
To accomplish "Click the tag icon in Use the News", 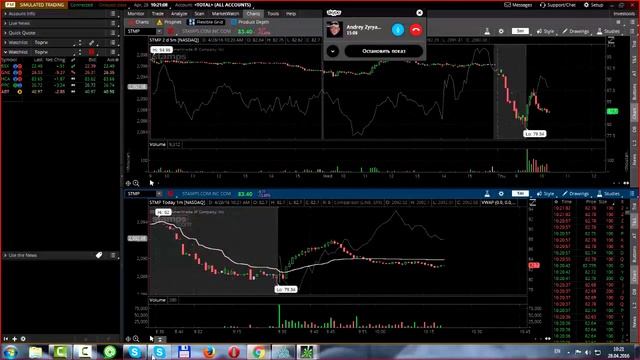I will 99,255.
